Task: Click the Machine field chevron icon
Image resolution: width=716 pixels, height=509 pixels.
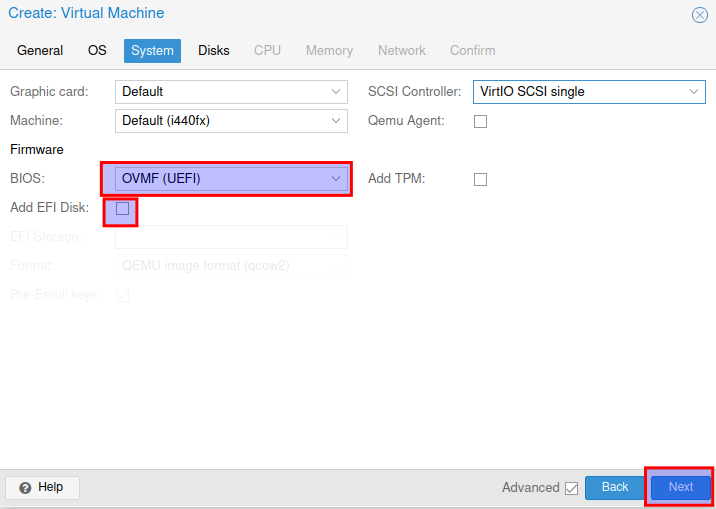Action: click(x=337, y=121)
